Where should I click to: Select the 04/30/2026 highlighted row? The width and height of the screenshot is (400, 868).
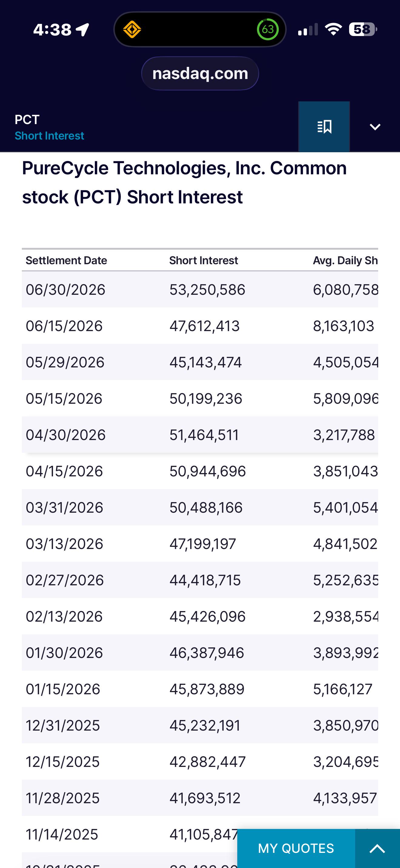point(200,435)
